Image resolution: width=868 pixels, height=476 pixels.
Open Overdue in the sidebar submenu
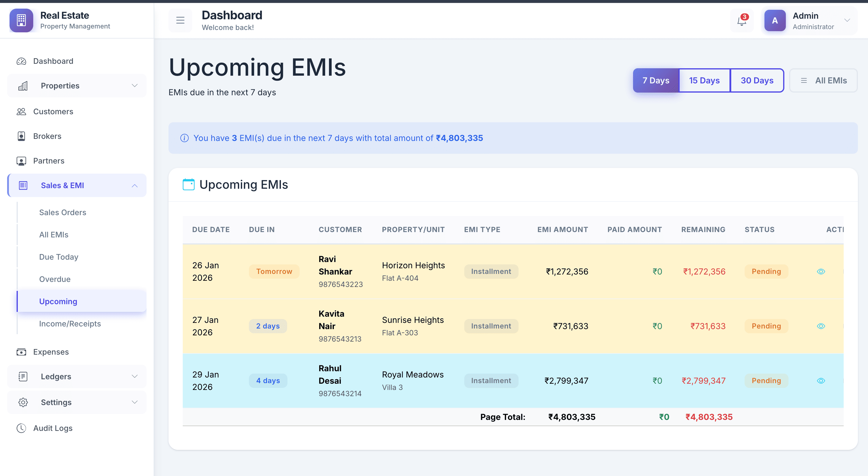[x=55, y=279]
